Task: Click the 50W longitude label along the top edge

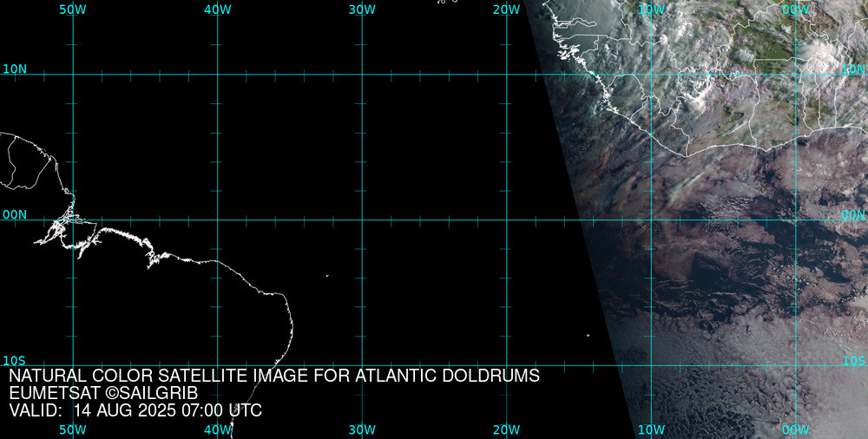Action: point(73,10)
